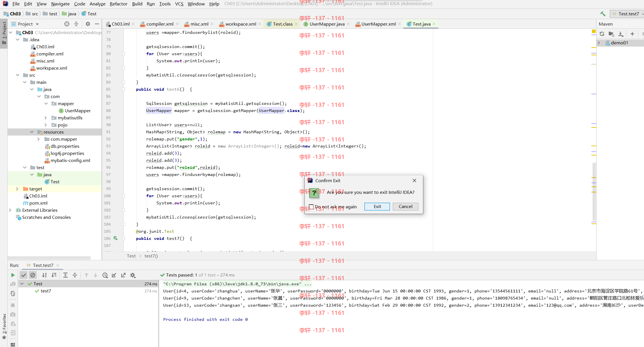Expand the target folder
644x347 pixels.
pyautogui.click(x=17, y=189)
